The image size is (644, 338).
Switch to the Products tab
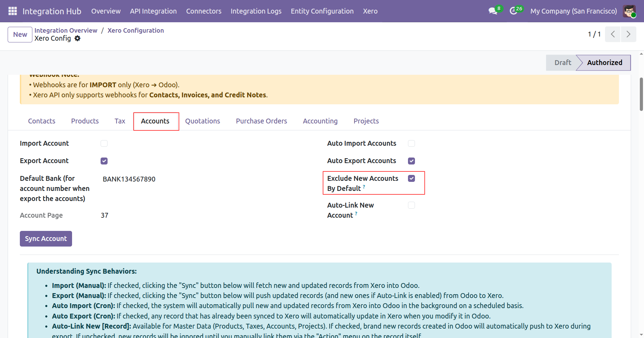pyautogui.click(x=85, y=121)
